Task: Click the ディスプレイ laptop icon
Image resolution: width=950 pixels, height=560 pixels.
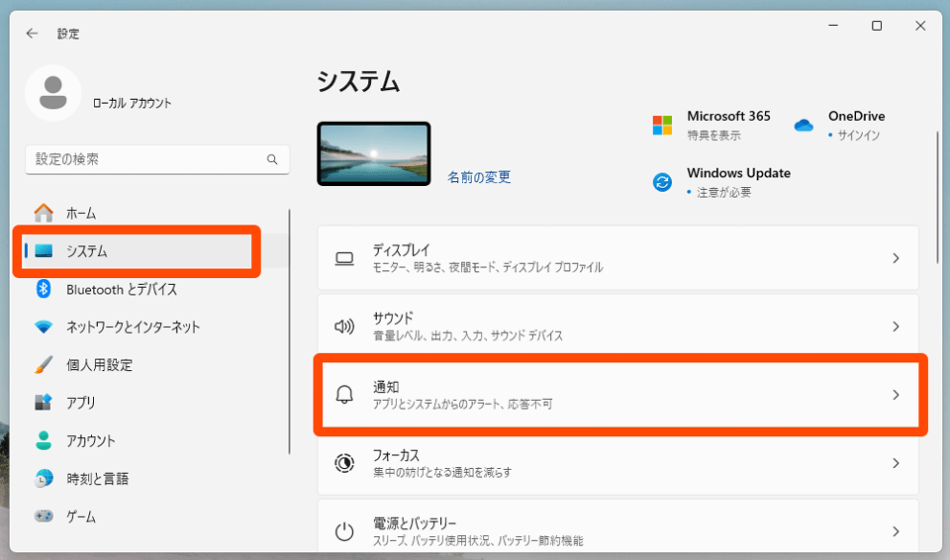Action: [344, 259]
